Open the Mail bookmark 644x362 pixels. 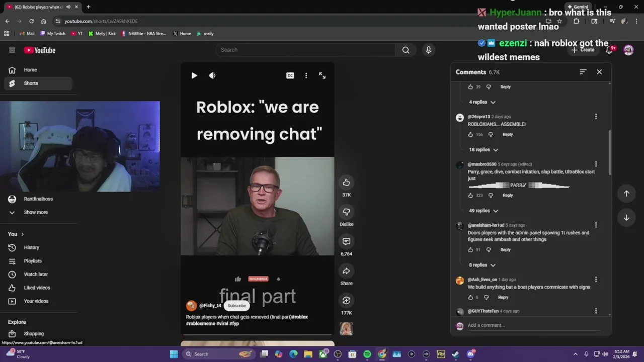pos(26,34)
